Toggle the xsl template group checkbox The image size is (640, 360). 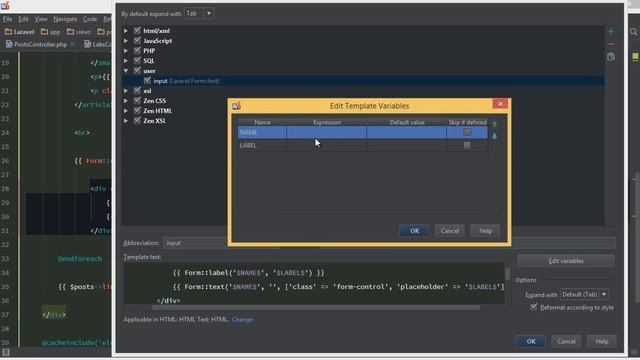click(x=137, y=91)
